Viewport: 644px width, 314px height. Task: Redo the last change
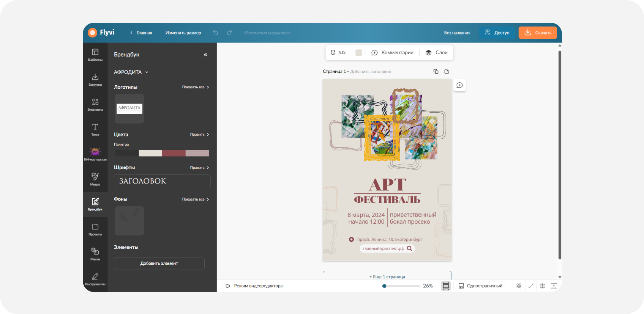[230, 33]
